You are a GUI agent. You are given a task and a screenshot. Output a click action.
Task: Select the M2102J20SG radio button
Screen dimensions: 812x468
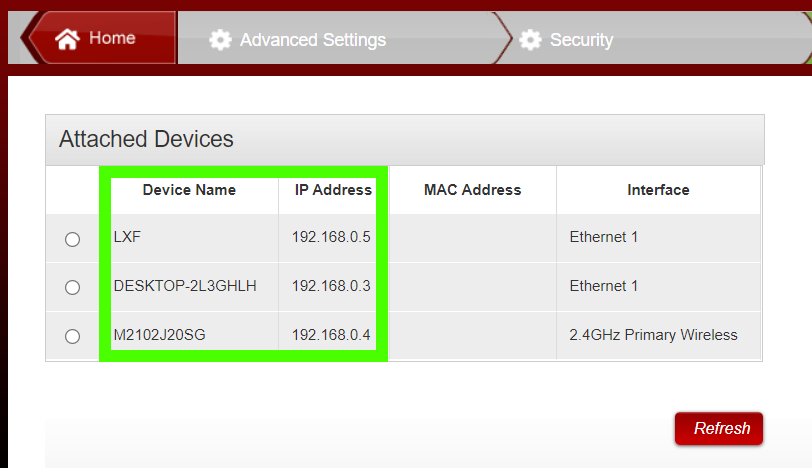pos(72,336)
